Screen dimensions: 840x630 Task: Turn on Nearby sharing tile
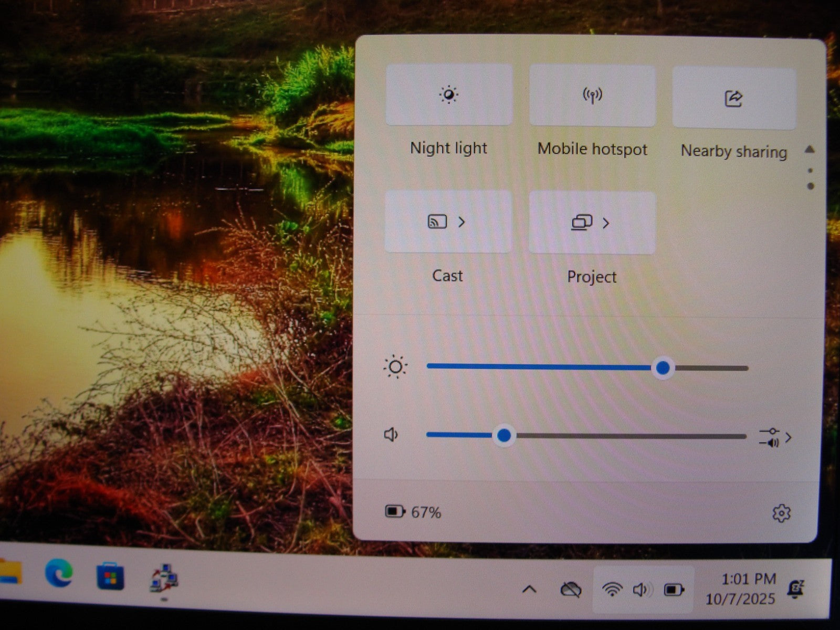733,99
